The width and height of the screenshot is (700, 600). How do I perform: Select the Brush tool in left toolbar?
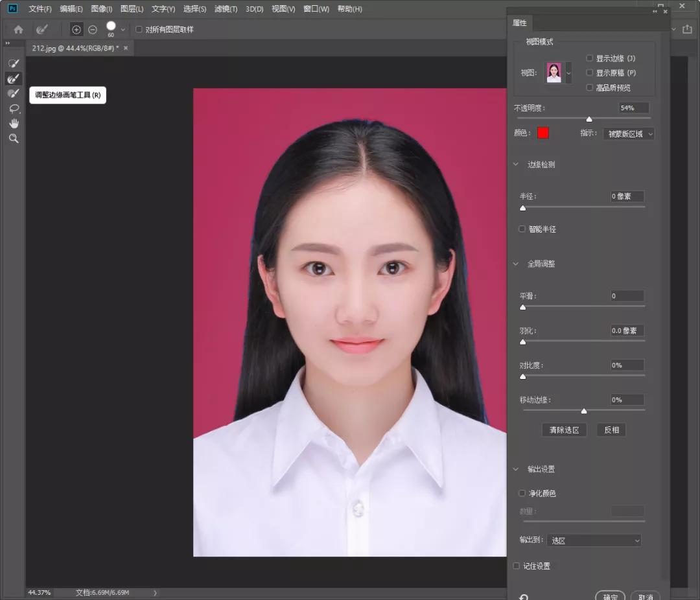[14, 93]
